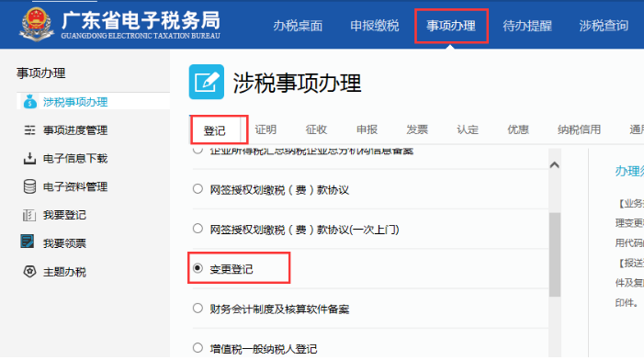The image size is (644, 360).
Task: Open 申报缴税 in top navigation
Action: pos(375,26)
